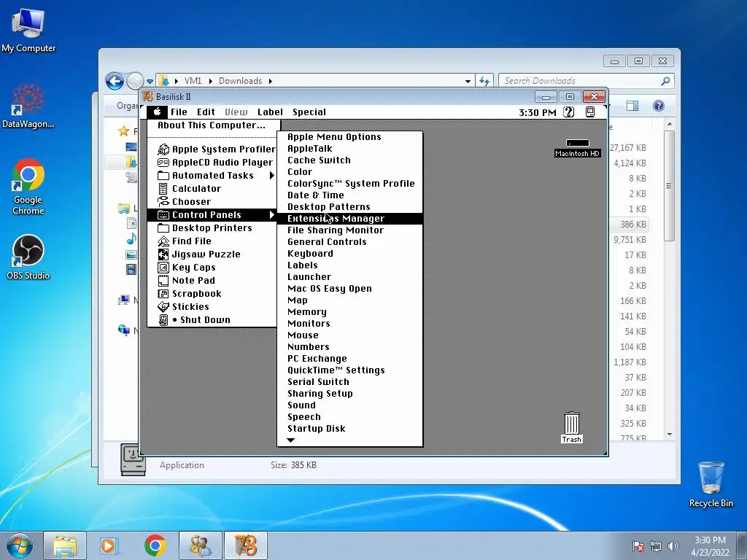Screen dimensions: 747x560
Task: Click the volume icon in the system tray
Action: [x=673, y=546]
